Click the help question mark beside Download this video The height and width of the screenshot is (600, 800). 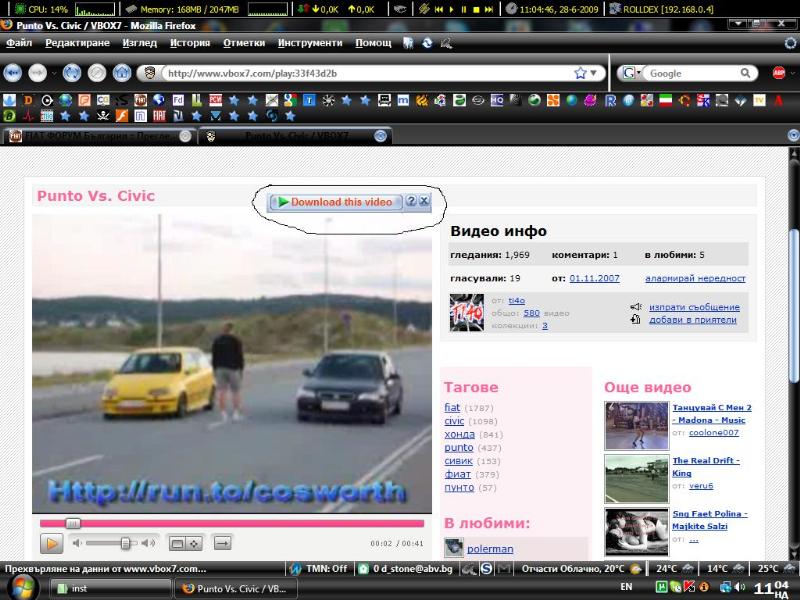[410, 202]
